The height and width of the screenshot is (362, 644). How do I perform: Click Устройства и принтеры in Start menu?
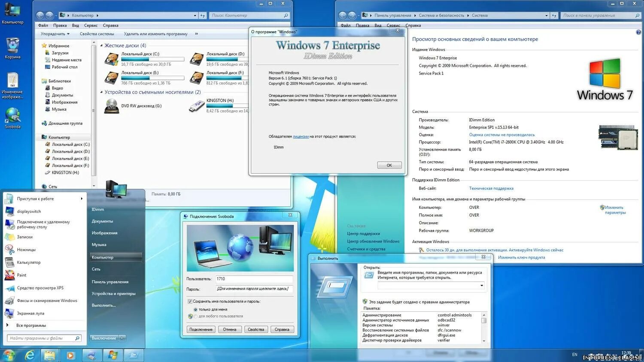point(113,294)
